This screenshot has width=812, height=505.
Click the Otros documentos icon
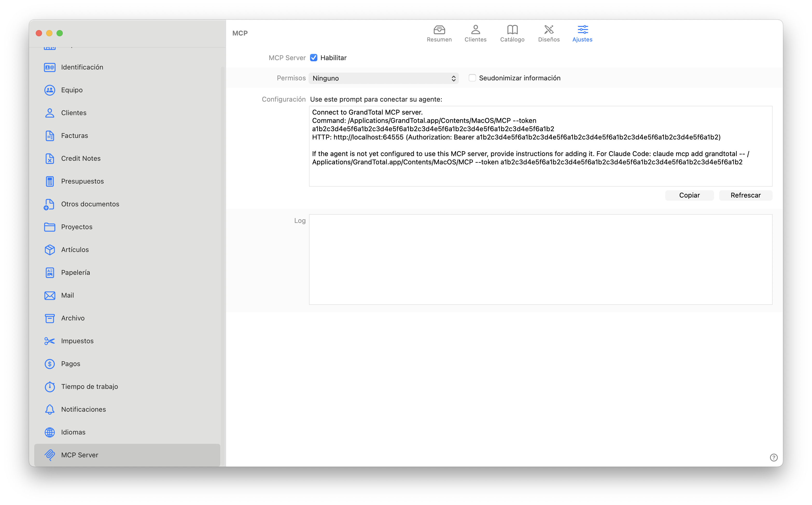(49, 204)
